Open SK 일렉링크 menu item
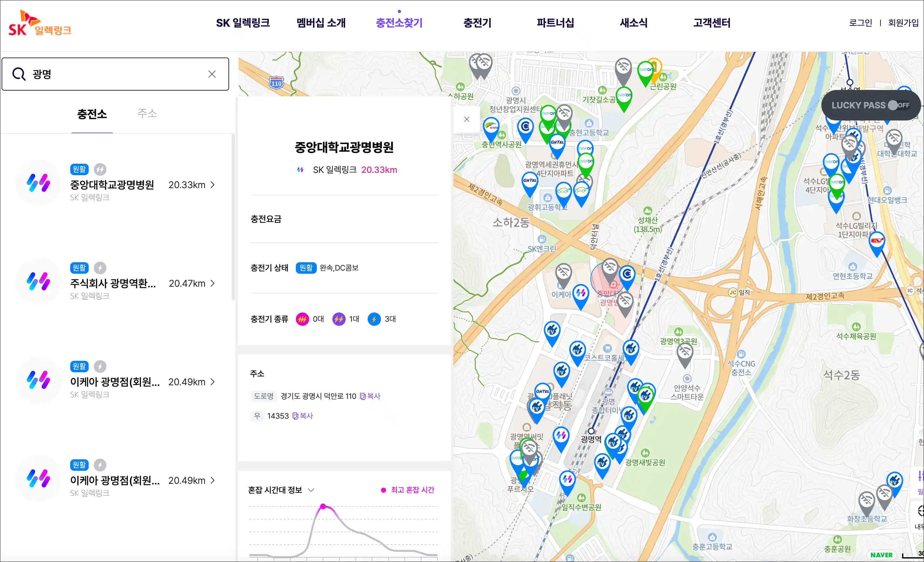 (x=243, y=23)
